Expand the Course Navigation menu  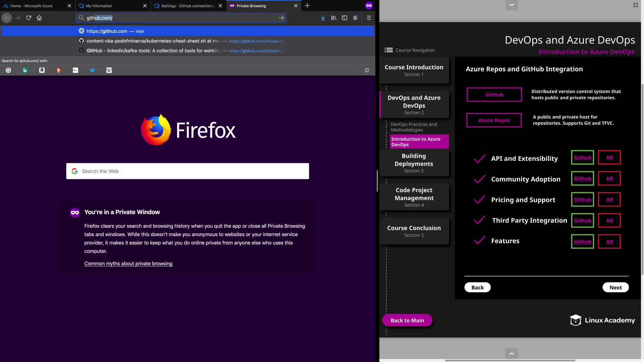point(389,50)
